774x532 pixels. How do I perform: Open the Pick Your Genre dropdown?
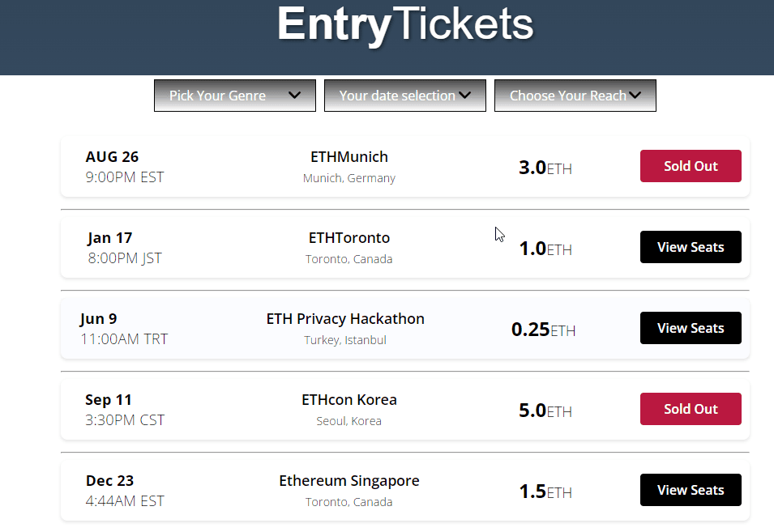(234, 96)
